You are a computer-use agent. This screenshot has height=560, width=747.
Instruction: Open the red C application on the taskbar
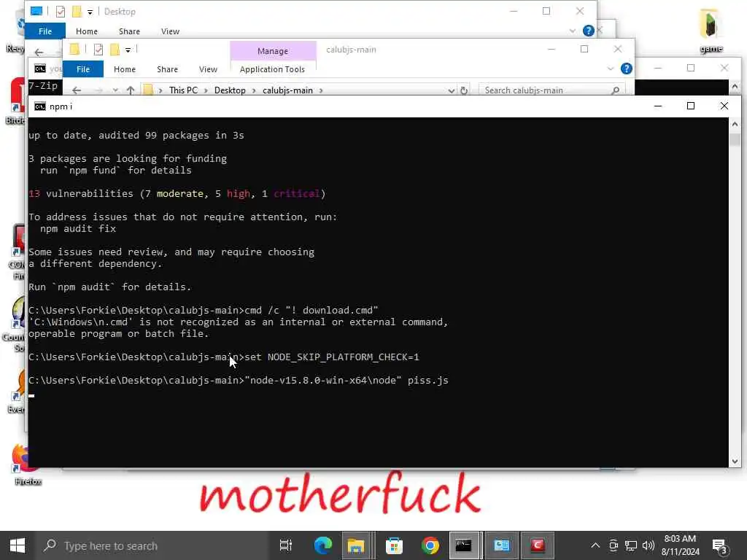[538, 545]
